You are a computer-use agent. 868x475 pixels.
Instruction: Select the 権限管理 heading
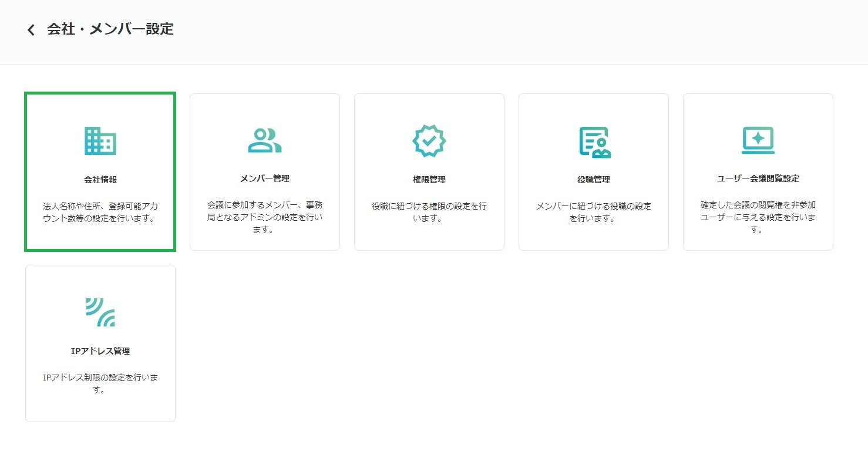tap(429, 180)
